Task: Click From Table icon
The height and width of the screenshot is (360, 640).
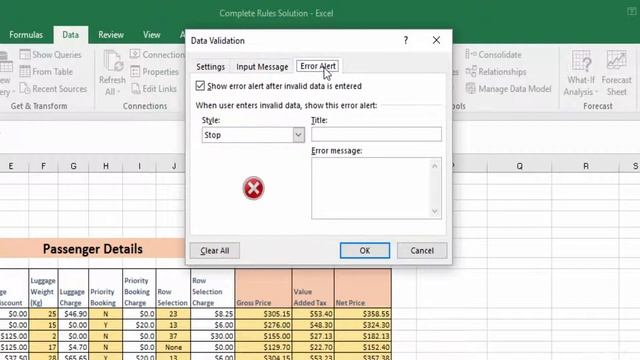Action: [x=25, y=71]
